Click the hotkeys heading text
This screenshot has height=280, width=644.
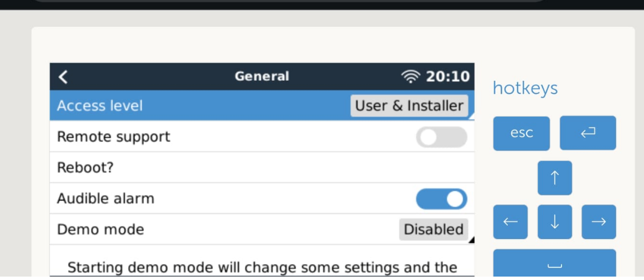[525, 88]
